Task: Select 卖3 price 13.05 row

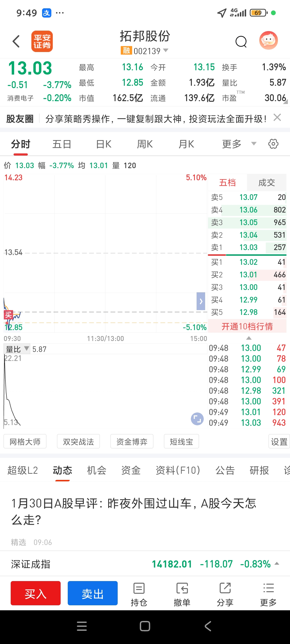Action: click(247, 222)
